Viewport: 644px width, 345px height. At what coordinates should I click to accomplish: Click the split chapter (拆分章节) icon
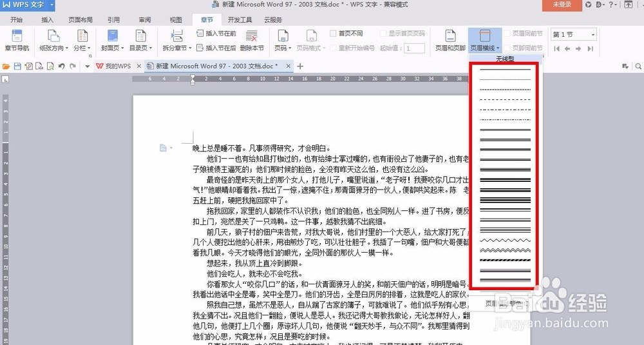click(176, 35)
